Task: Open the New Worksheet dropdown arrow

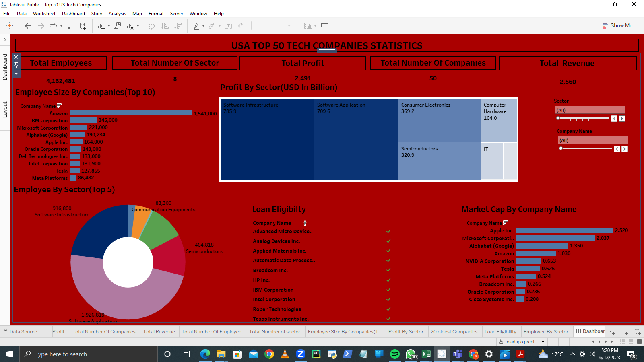Action: pos(109,26)
